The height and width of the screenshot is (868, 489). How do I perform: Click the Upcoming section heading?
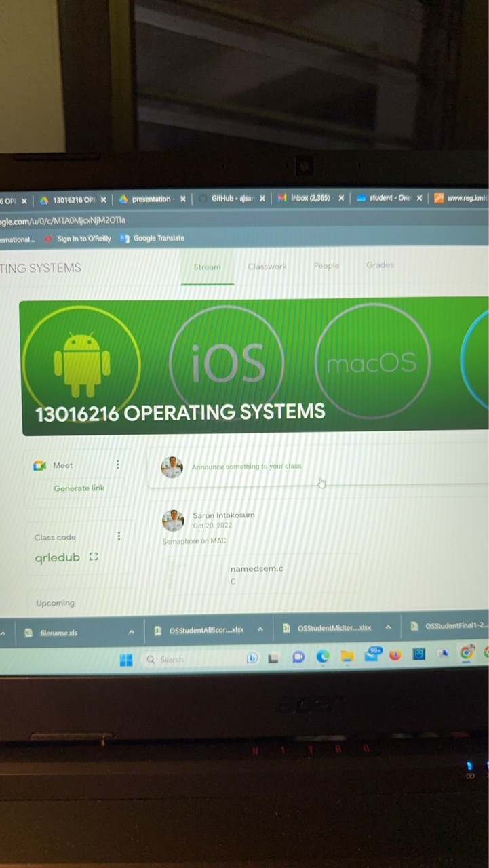[56, 603]
